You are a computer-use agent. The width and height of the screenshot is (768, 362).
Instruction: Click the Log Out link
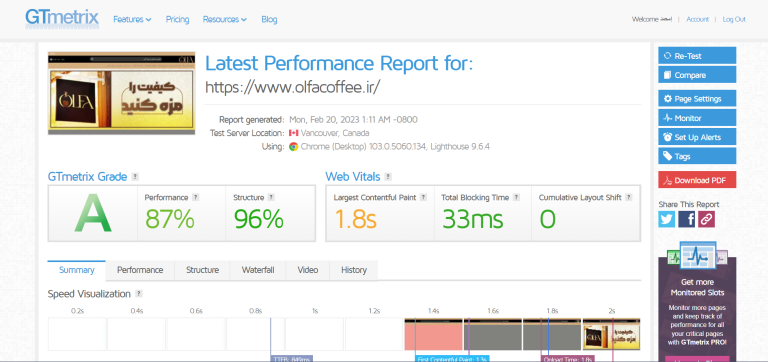734,20
